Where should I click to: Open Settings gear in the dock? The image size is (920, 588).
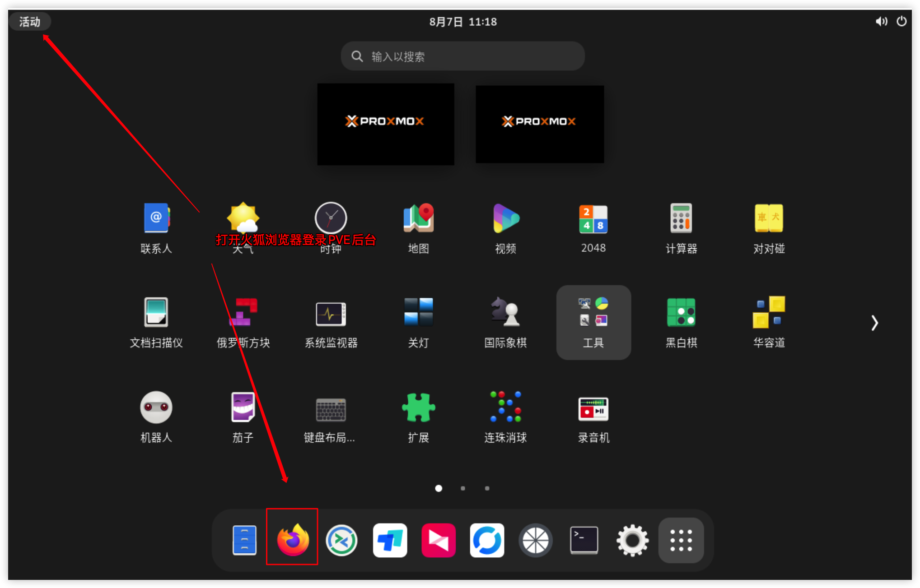[632, 540]
